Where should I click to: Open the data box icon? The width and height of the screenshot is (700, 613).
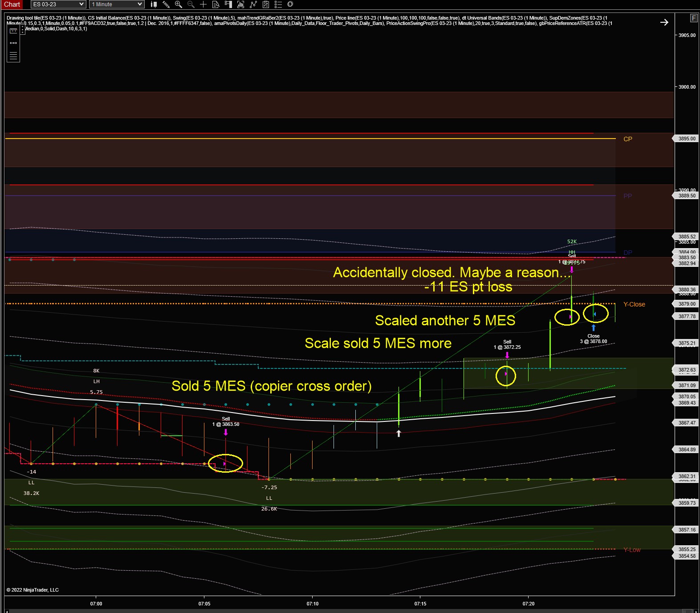coord(216,4)
